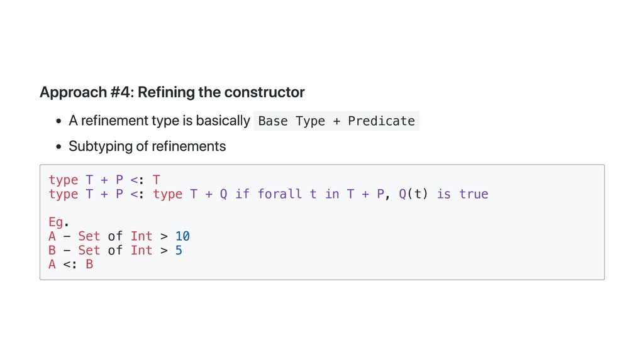Image resolution: width=644 pixels, height=362 pixels.
Task: Click "is true" at end of code line
Action: click(x=462, y=194)
